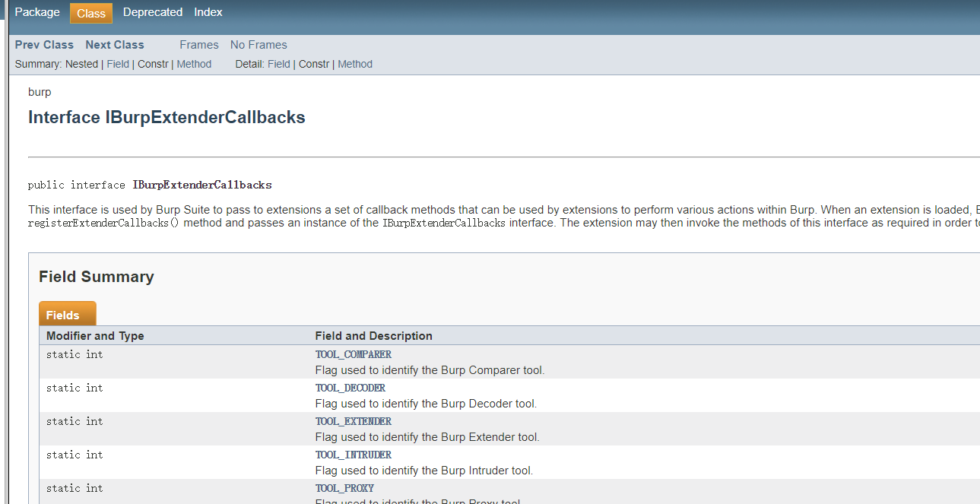Jump to Field detail link
980x504 pixels.
pos(279,64)
